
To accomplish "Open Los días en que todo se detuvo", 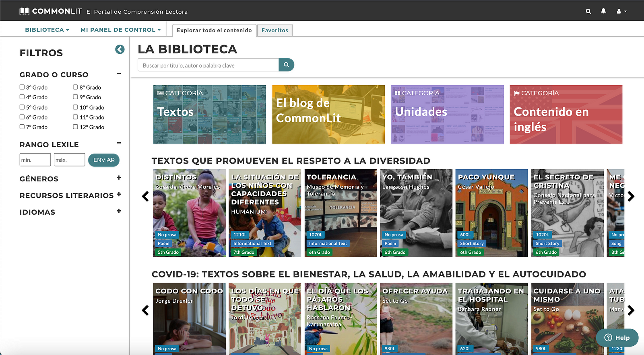I will point(265,319).
